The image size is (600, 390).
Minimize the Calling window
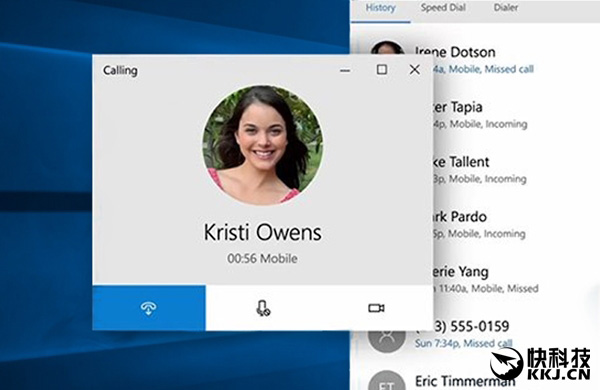[345, 70]
